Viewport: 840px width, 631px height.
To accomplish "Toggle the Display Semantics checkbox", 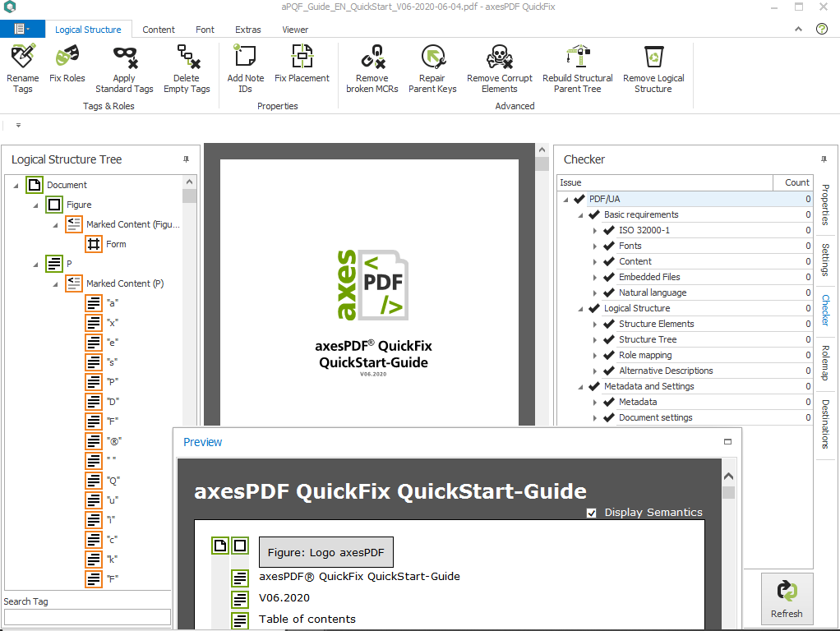I will click(x=592, y=514).
